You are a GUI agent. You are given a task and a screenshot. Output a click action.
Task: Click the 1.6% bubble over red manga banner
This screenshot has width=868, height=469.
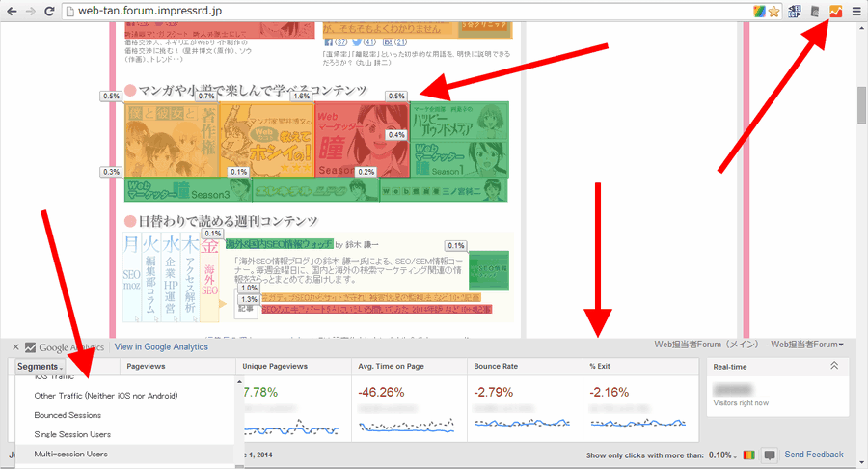[x=302, y=96]
